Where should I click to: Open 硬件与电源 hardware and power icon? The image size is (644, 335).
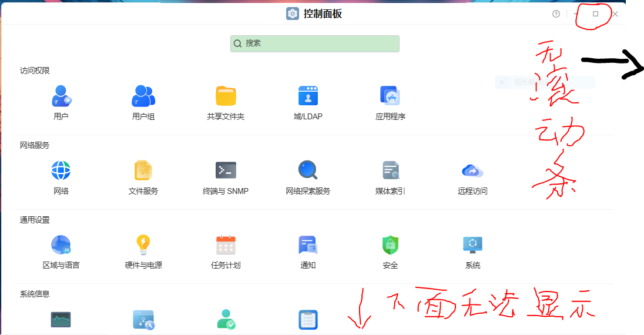click(143, 245)
